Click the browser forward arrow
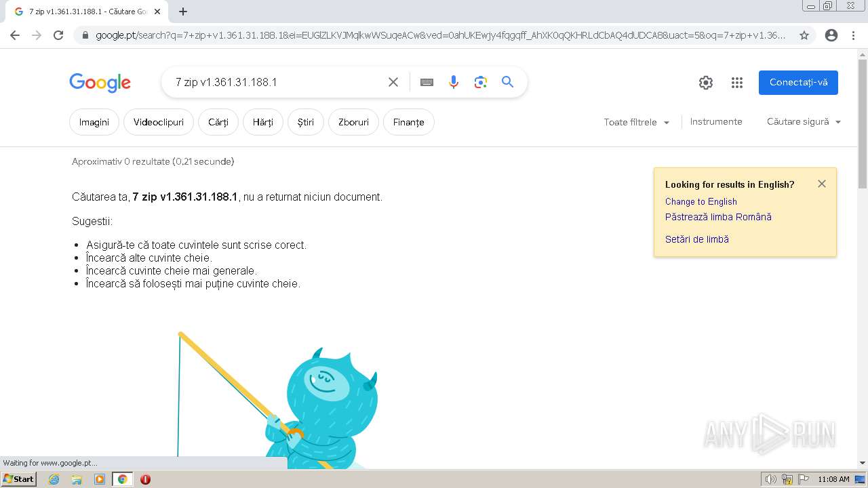The width and height of the screenshot is (868, 488). coord(37,35)
